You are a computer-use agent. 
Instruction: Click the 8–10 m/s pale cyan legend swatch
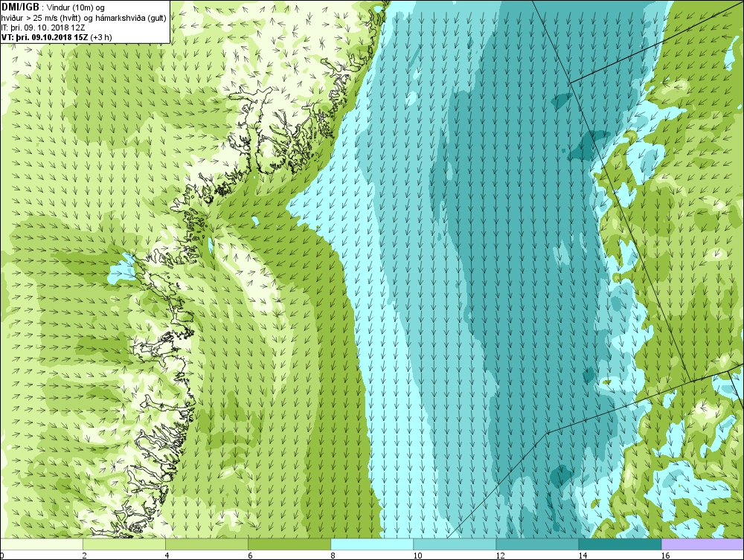(372, 544)
